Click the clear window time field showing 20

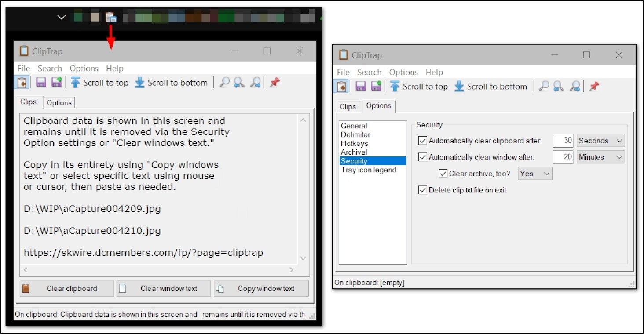click(x=563, y=157)
